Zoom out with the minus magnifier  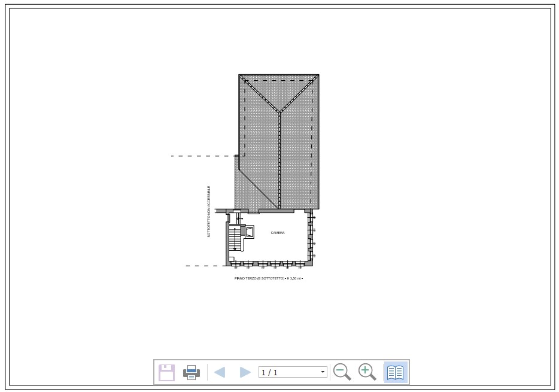point(342,372)
